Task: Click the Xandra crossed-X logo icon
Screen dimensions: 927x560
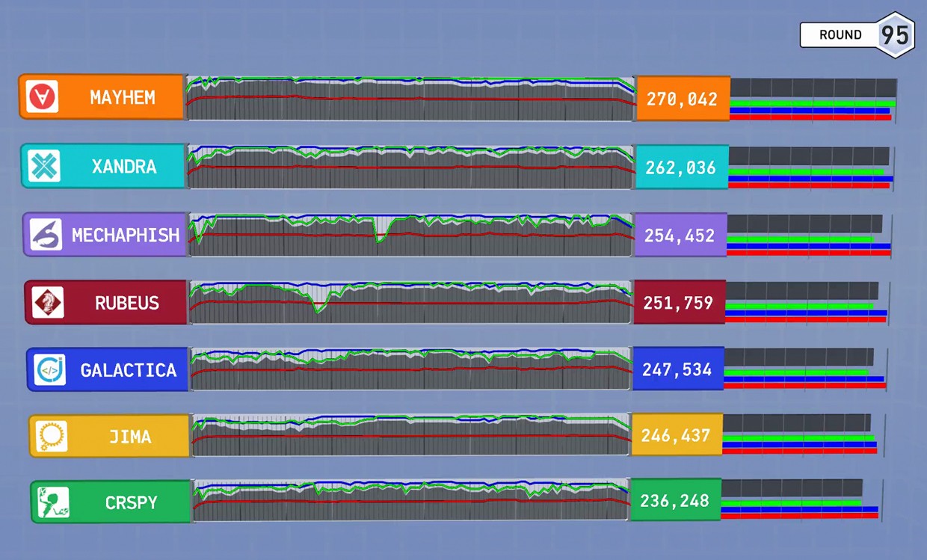Action: pos(44,166)
